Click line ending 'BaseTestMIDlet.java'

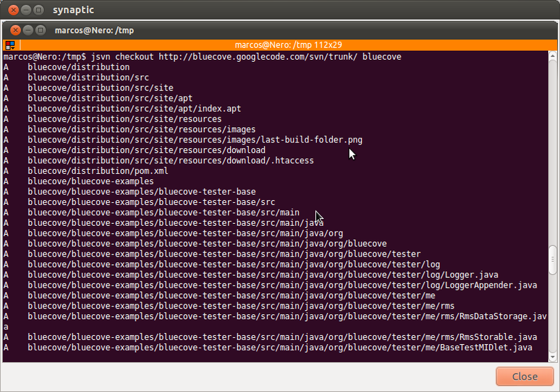click(x=280, y=348)
